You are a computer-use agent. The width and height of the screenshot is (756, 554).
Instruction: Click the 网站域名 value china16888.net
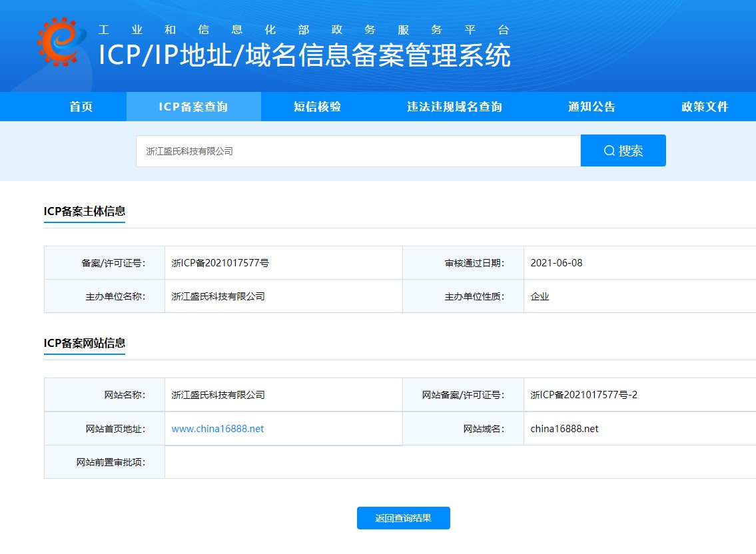click(564, 429)
